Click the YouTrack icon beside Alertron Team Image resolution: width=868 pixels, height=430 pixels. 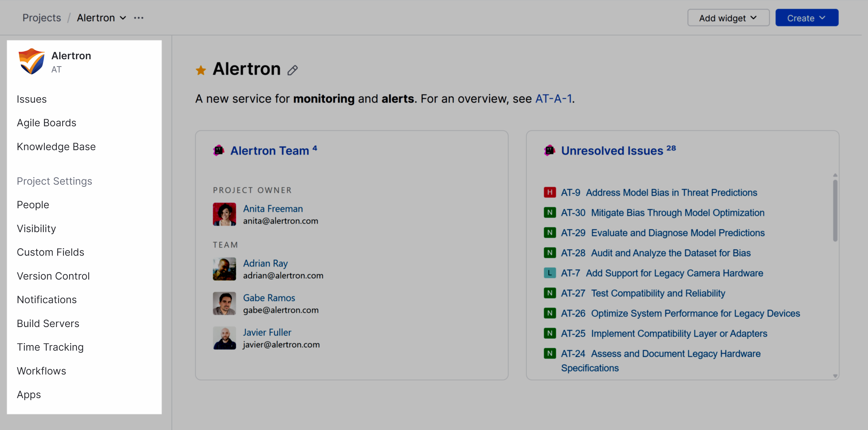point(219,150)
